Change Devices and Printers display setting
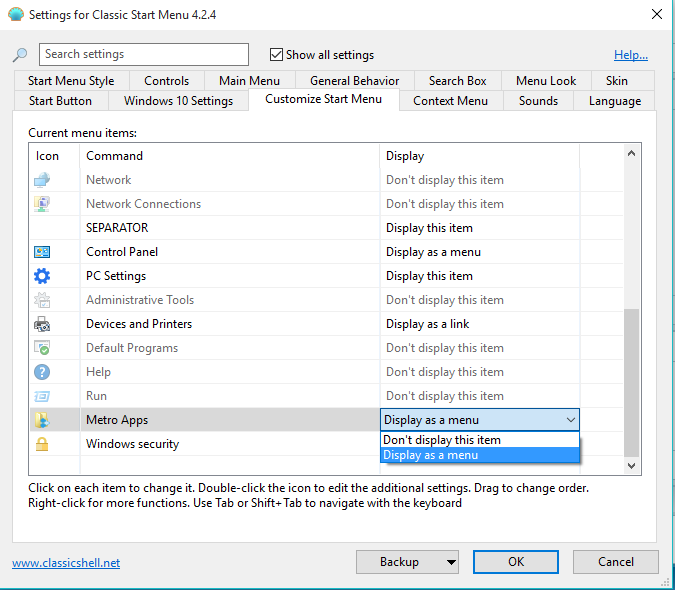675x590 pixels. tap(480, 324)
